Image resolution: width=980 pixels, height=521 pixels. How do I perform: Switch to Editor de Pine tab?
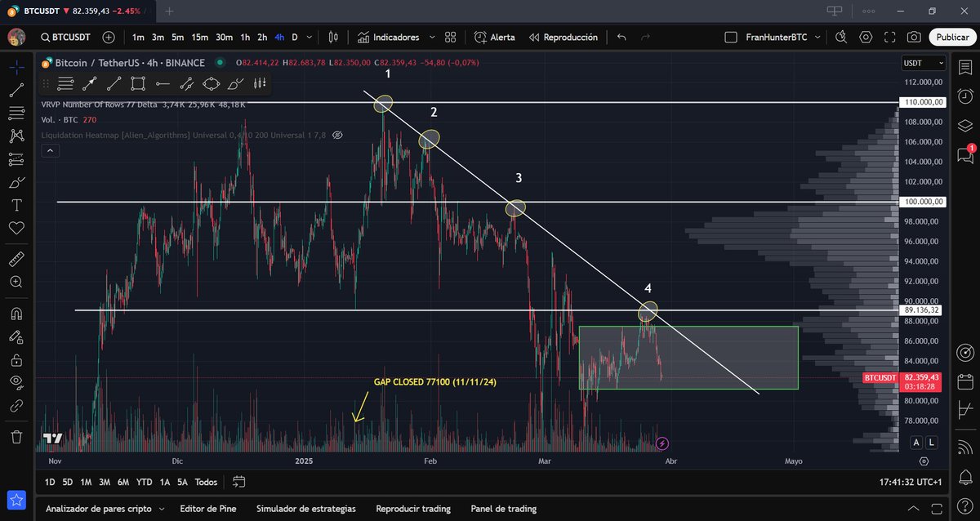208,509
